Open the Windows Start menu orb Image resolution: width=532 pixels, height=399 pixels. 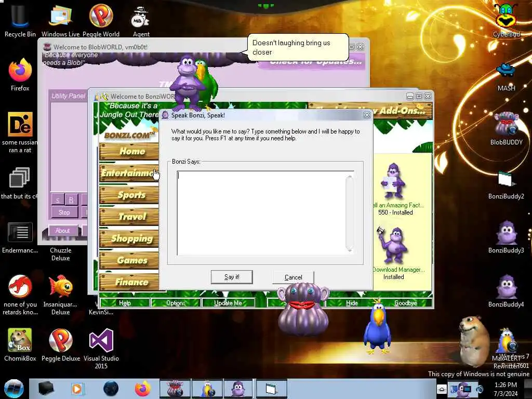click(14, 389)
